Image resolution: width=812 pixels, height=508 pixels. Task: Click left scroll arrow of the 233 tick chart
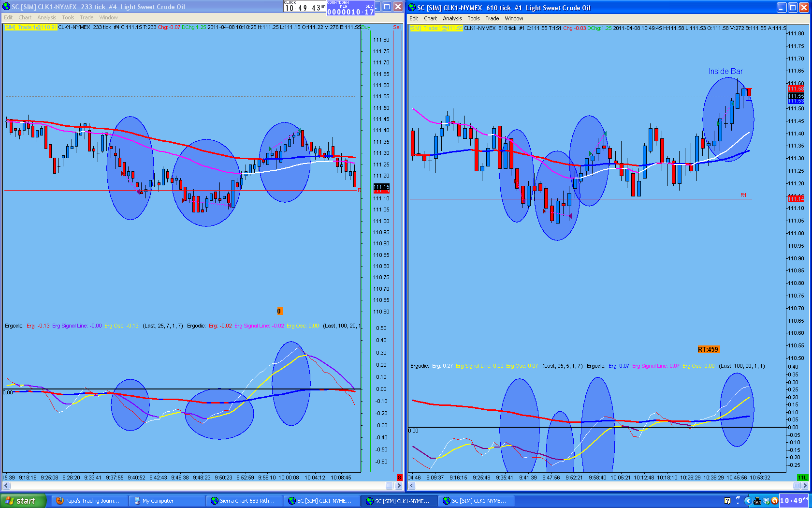6,485
